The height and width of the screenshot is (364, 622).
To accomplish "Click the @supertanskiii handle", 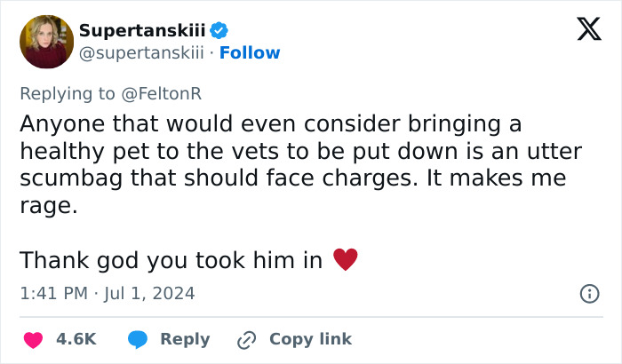I will (x=143, y=52).
